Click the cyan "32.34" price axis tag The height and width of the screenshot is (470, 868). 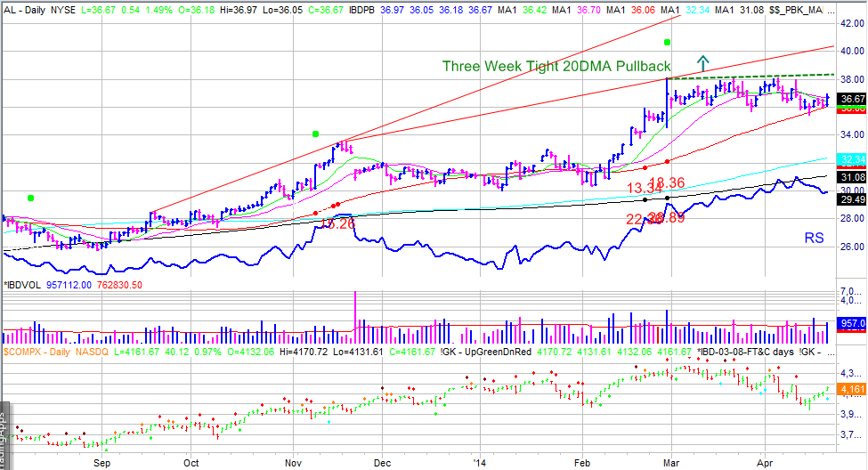[853, 159]
